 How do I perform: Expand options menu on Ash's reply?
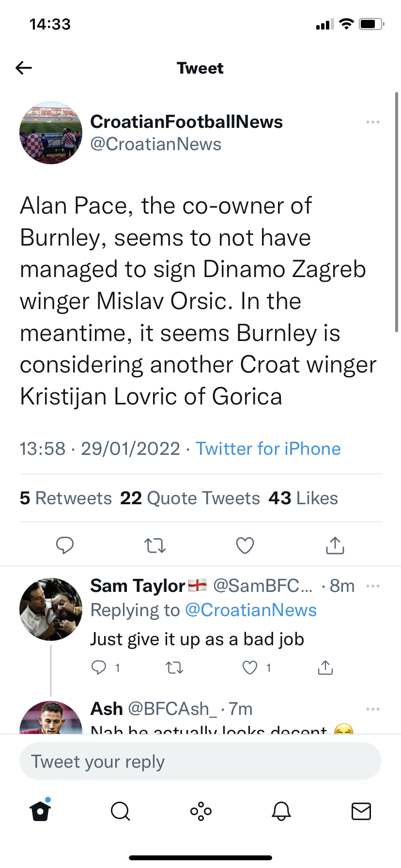click(x=372, y=709)
